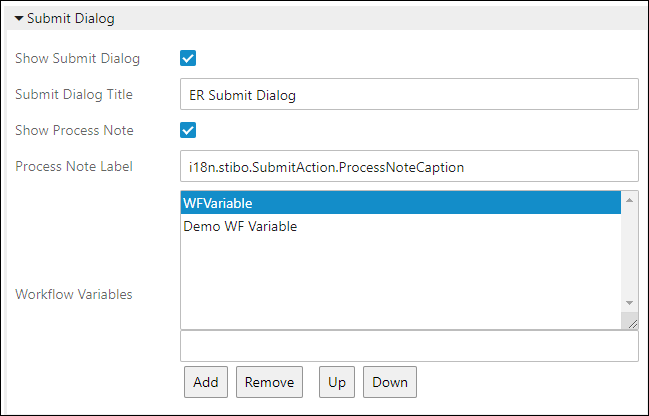Click the Workflow Variables label

point(73,294)
